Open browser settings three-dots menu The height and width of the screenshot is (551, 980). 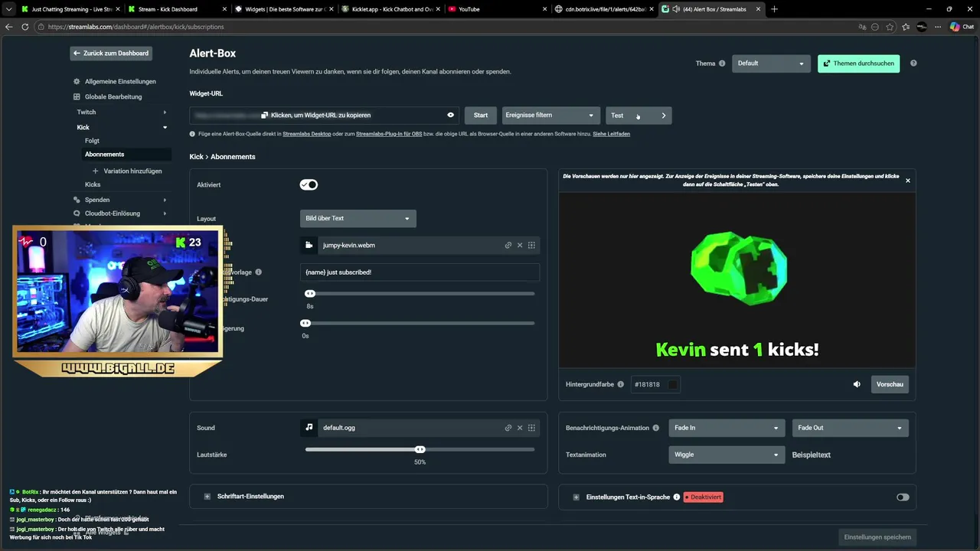937,26
